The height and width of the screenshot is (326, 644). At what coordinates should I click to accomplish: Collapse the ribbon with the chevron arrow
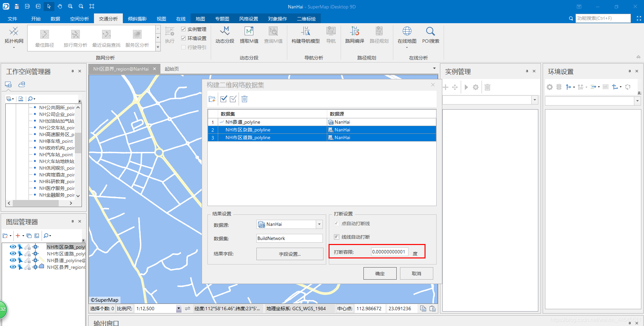coord(638,57)
